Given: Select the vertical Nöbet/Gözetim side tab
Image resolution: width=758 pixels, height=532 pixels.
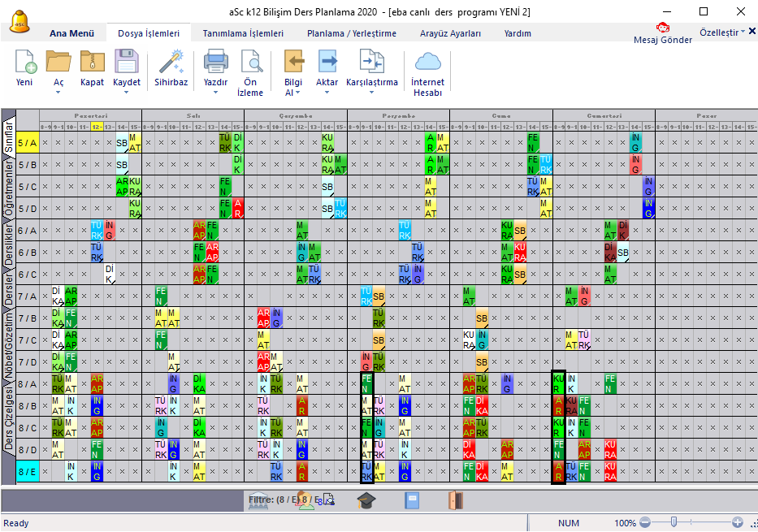Looking at the screenshot, I should click(x=9, y=346).
